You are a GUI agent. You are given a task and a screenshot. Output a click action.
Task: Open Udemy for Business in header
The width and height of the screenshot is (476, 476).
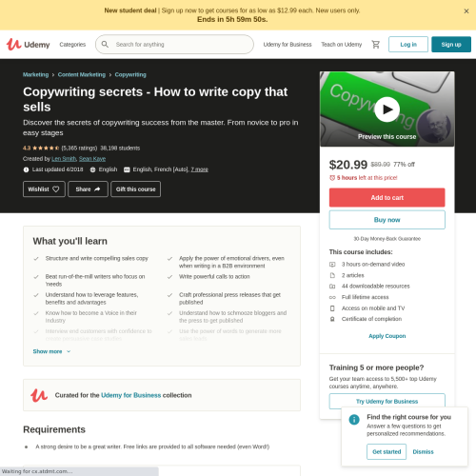point(288,45)
